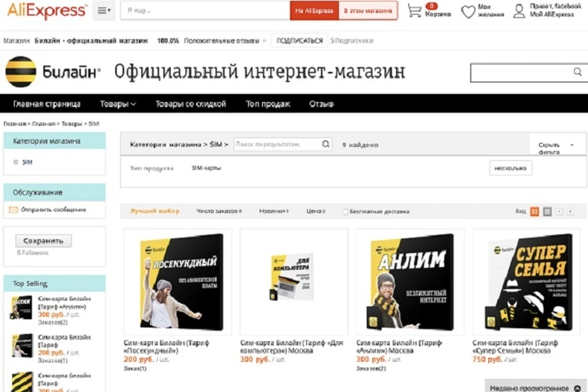588x392 pixels.
Task: Open the categories hamburger dropdown
Action: 104,10
